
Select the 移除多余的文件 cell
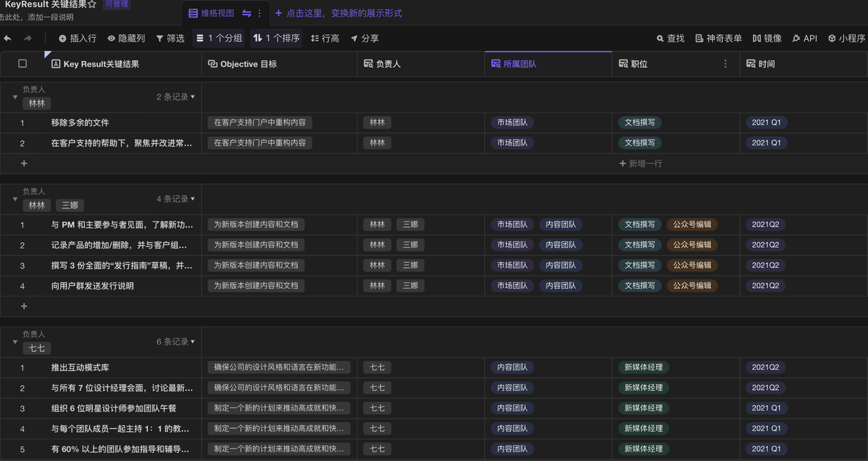pyautogui.click(x=80, y=123)
